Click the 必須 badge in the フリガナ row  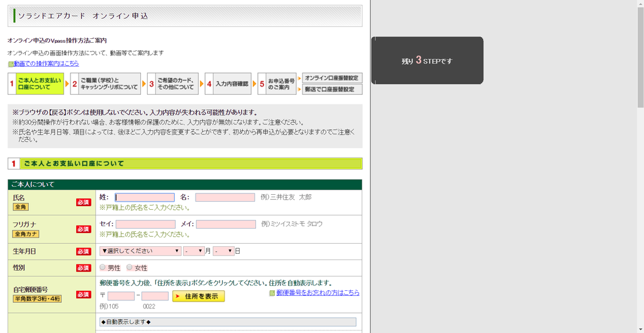(x=84, y=229)
